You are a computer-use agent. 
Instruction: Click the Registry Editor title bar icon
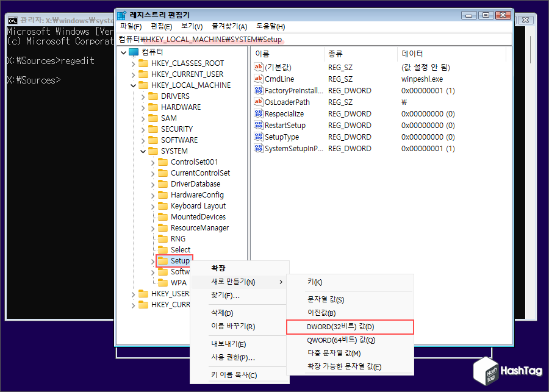tap(121, 15)
